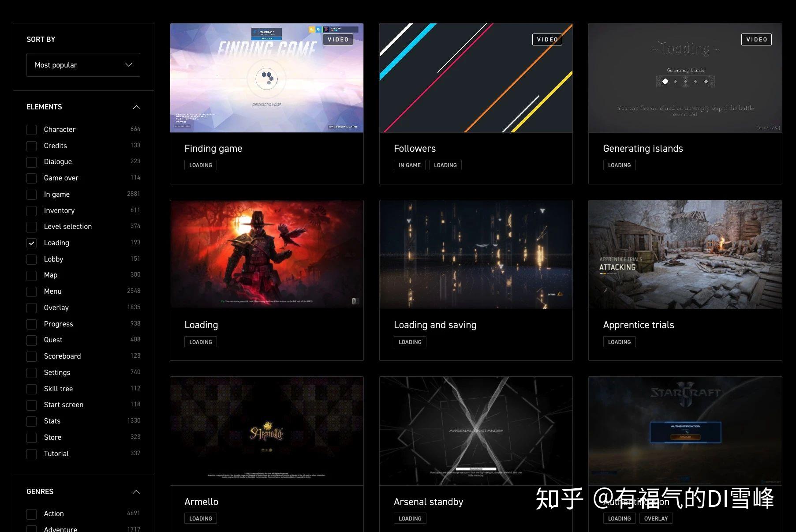Tick the Skill tree checkbox
The image size is (796, 532).
pyautogui.click(x=31, y=389)
